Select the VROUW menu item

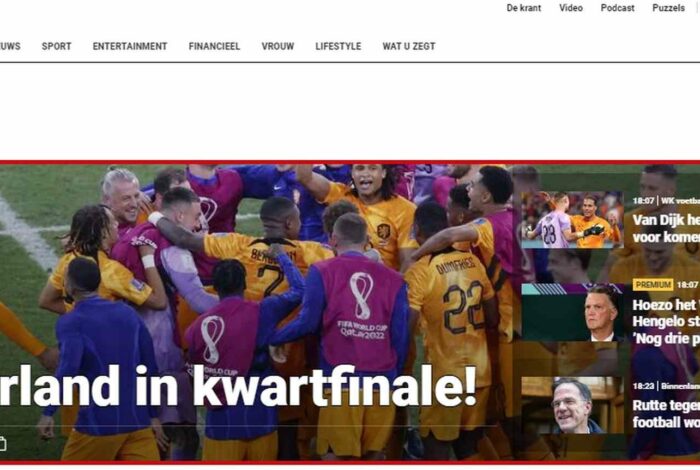coord(278,46)
